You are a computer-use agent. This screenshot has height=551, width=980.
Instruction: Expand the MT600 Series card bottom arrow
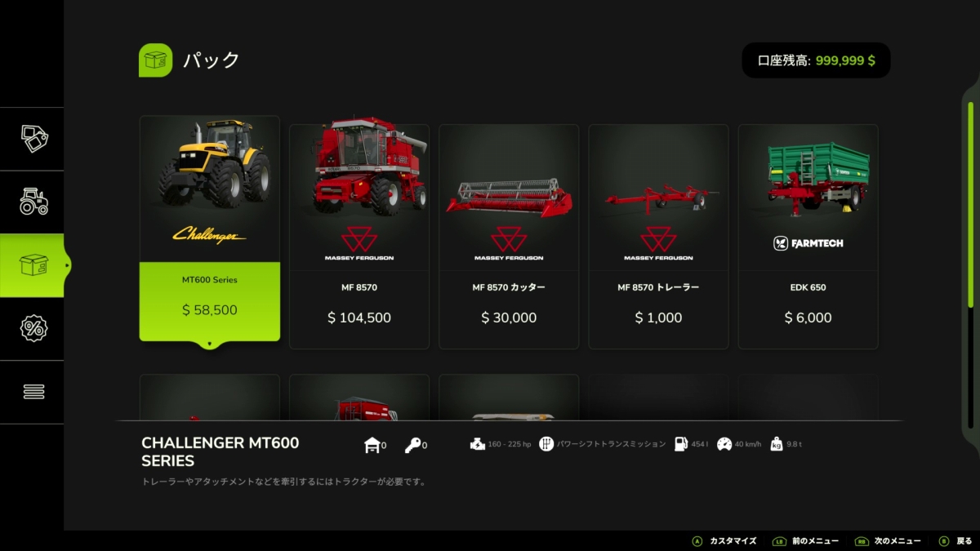pyautogui.click(x=210, y=344)
